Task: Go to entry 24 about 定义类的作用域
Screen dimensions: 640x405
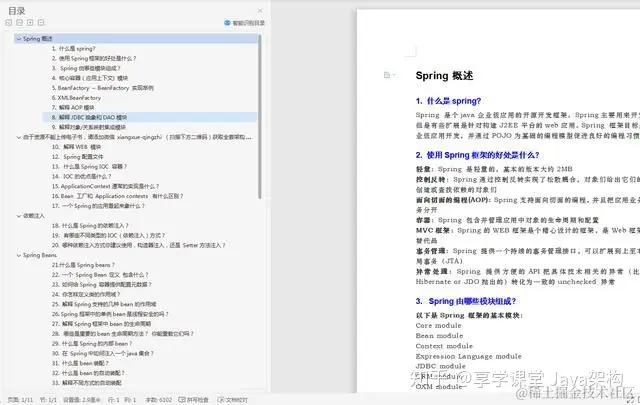Action: 86,294
